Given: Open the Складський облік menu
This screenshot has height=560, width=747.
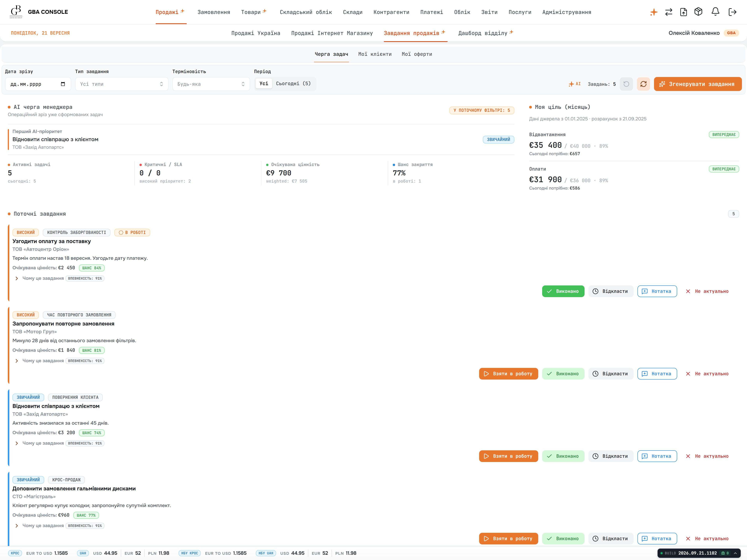Looking at the screenshot, I should 306,12.
